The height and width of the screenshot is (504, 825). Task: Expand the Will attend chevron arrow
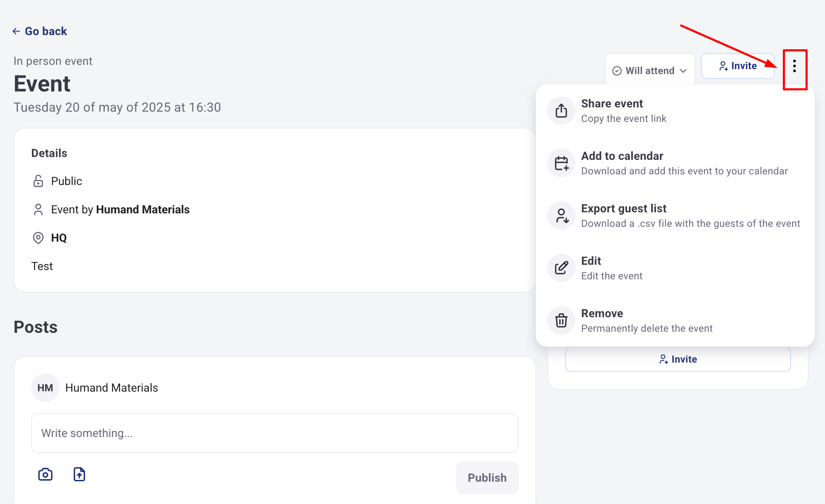click(x=684, y=71)
